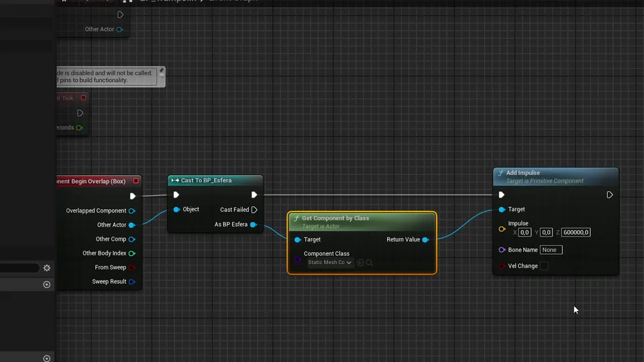
Task: Edit the Impulse X value field
Action: 525,233
